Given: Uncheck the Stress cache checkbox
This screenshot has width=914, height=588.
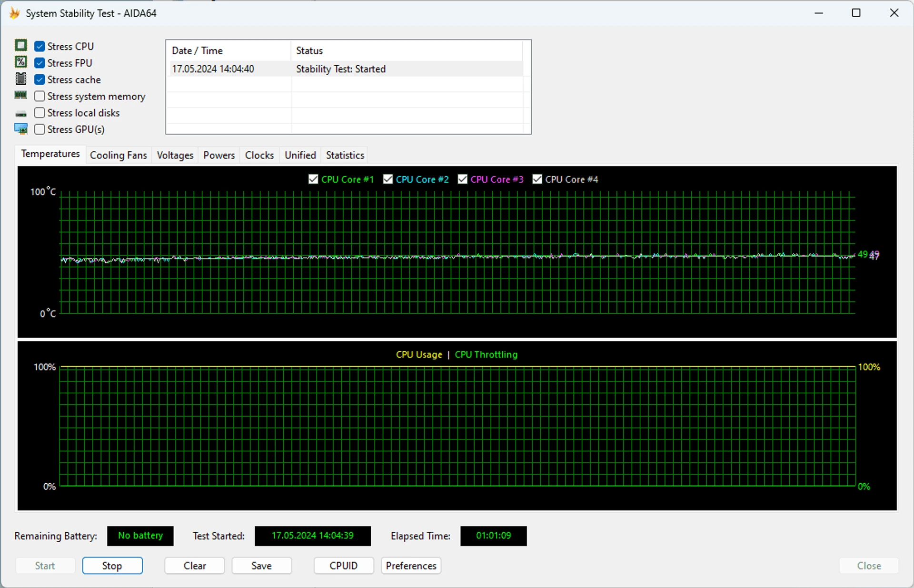Looking at the screenshot, I should [40, 80].
